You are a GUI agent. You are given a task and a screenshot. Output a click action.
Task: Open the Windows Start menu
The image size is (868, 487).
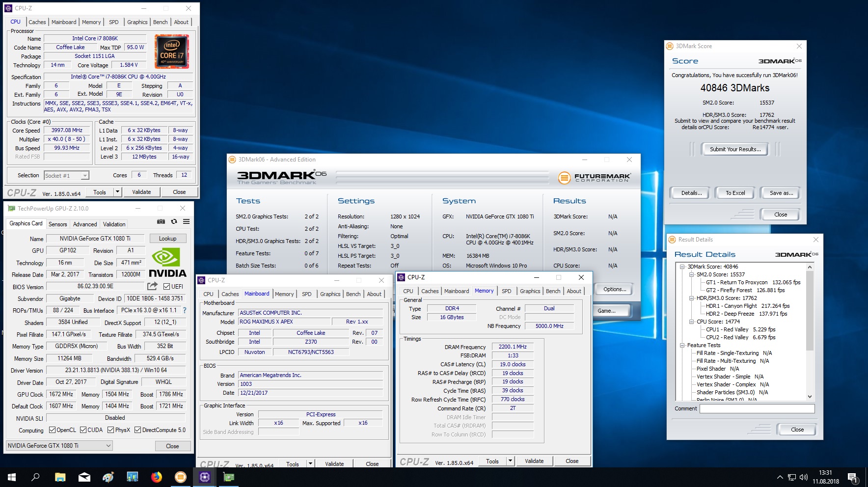pyautogui.click(x=12, y=477)
